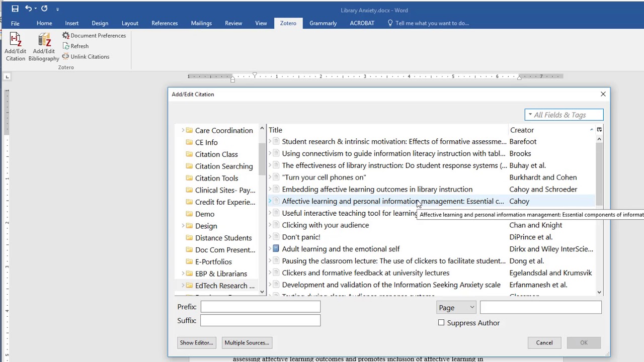Click document icon for Clicking with your audience
This screenshot has width=644, height=362.
point(276,225)
